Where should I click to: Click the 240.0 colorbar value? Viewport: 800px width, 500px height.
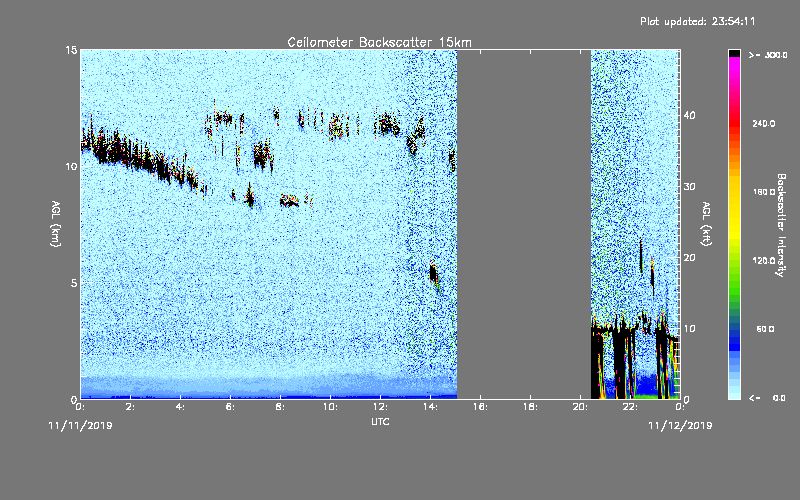pos(764,124)
